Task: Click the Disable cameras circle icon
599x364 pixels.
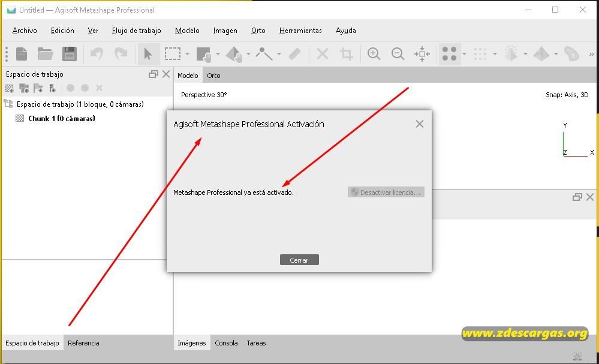Action: pos(85,88)
